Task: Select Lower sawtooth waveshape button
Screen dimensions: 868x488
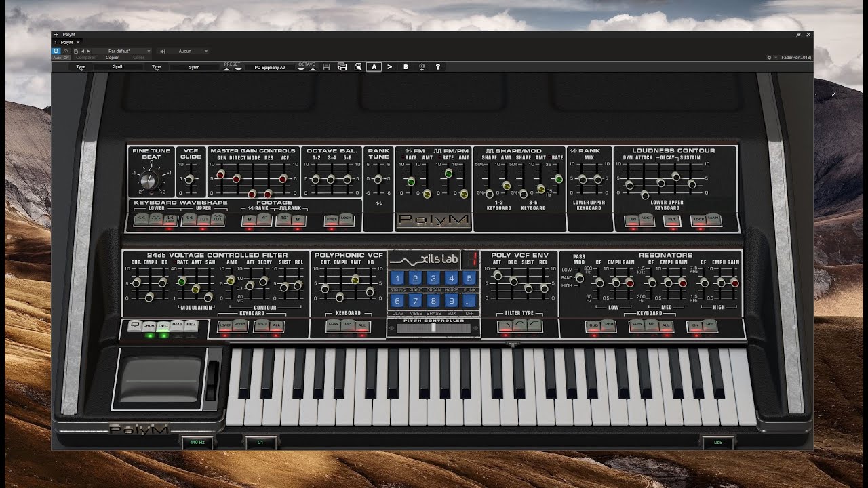Action: point(141,220)
